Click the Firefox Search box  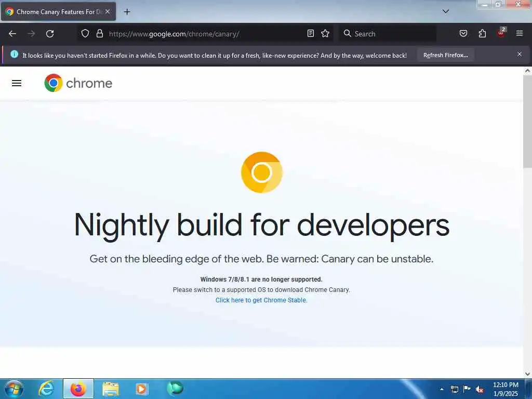(388, 34)
